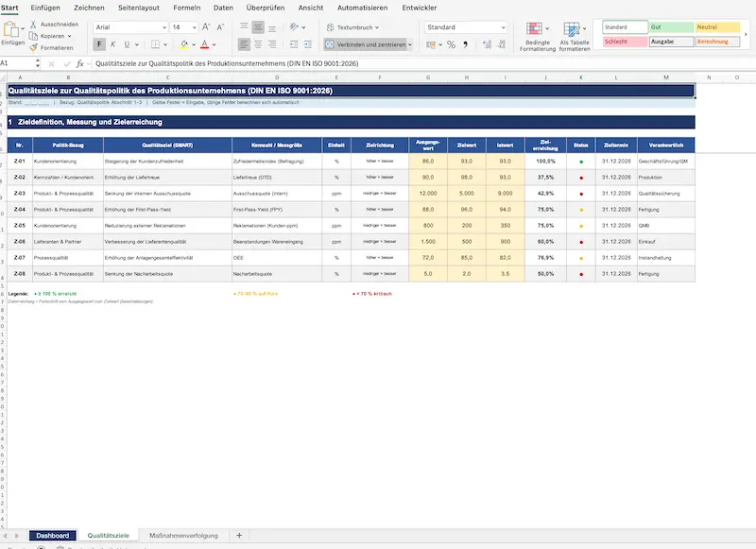Toggle bold F button
This screenshot has height=549, width=756.
[x=99, y=44]
